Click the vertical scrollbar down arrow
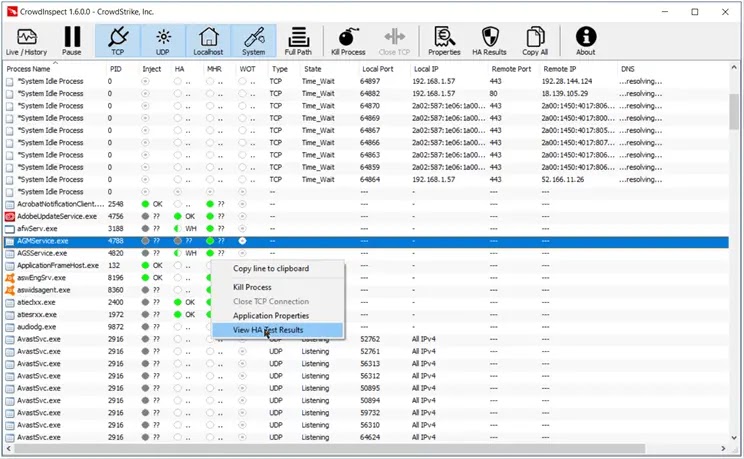This screenshot has width=744, height=459. point(735,438)
